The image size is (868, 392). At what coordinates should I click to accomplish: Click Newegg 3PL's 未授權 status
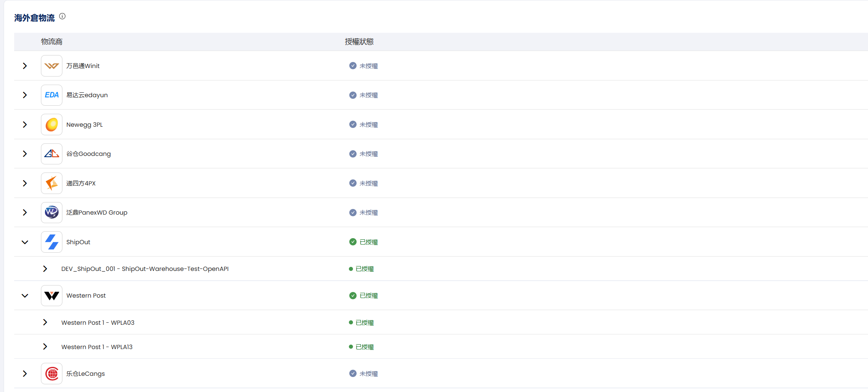364,125
